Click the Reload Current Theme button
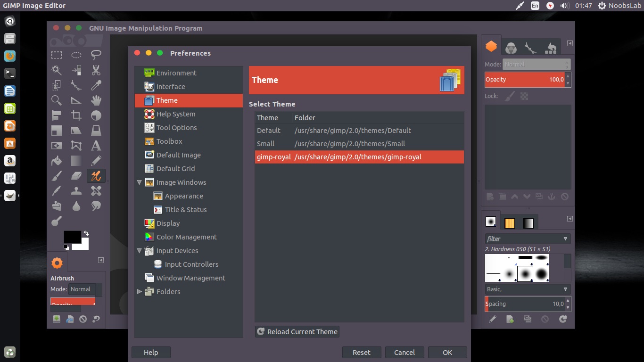Image resolution: width=644 pixels, height=362 pixels. click(x=297, y=332)
